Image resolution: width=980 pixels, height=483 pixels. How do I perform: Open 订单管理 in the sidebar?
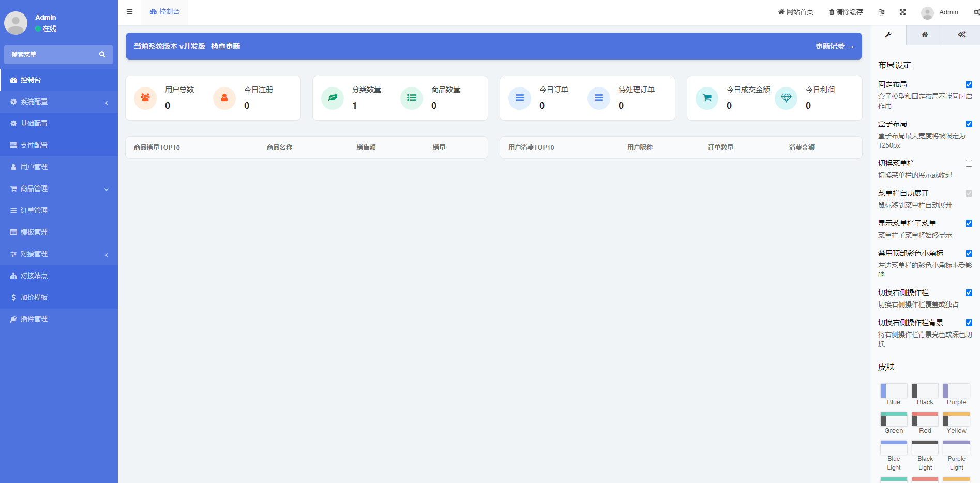59,210
